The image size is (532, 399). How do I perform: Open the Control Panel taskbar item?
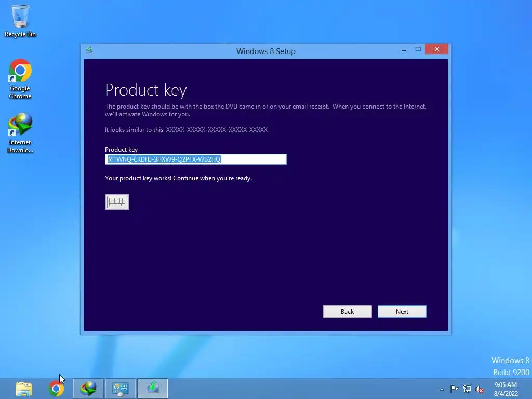(x=121, y=389)
